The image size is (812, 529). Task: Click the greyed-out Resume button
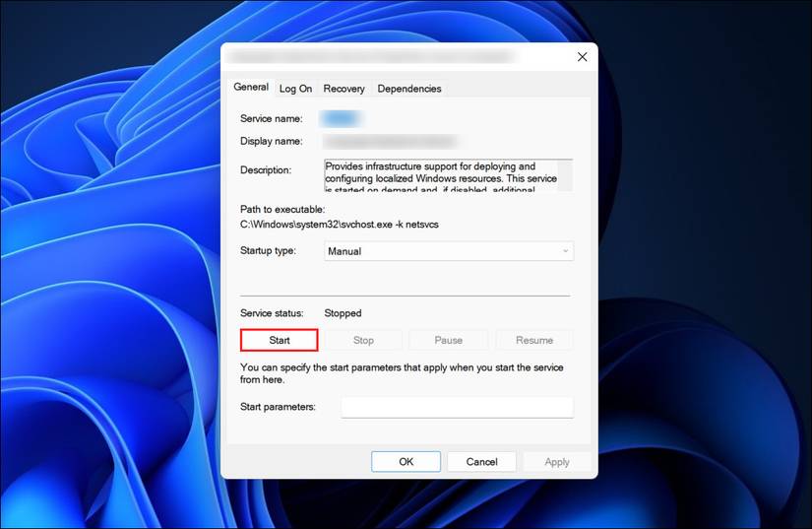534,341
